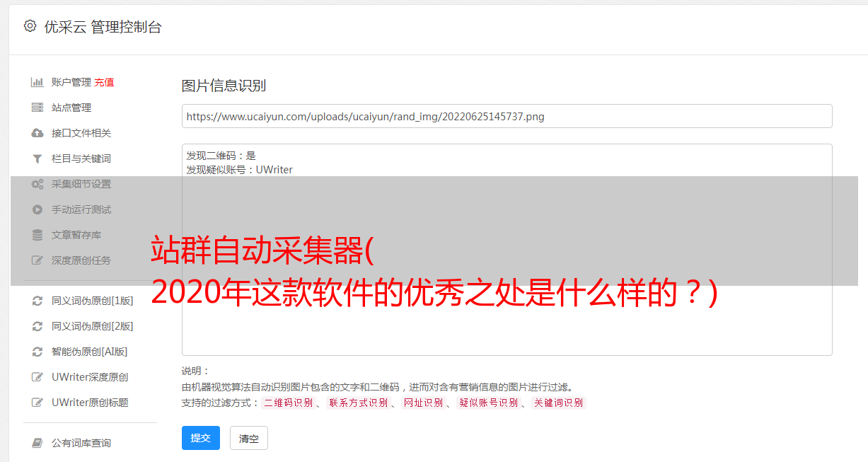Image resolution: width=868 pixels, height=462 pixels.
Task: Click refresh icon next to 同义词伪原创[1版]
Action: click(37, 301)
